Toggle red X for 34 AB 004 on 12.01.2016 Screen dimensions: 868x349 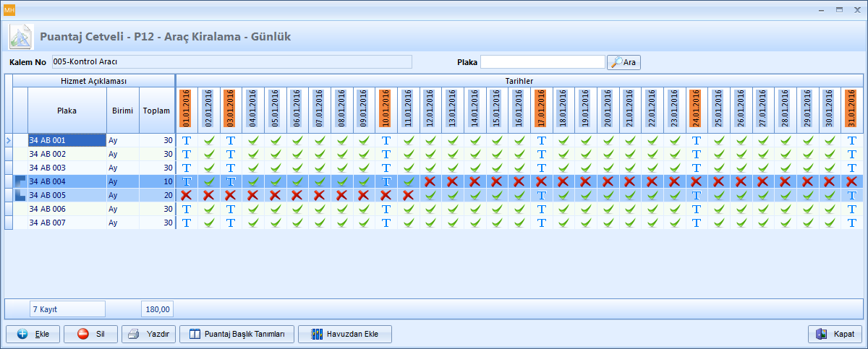(430, 181)
